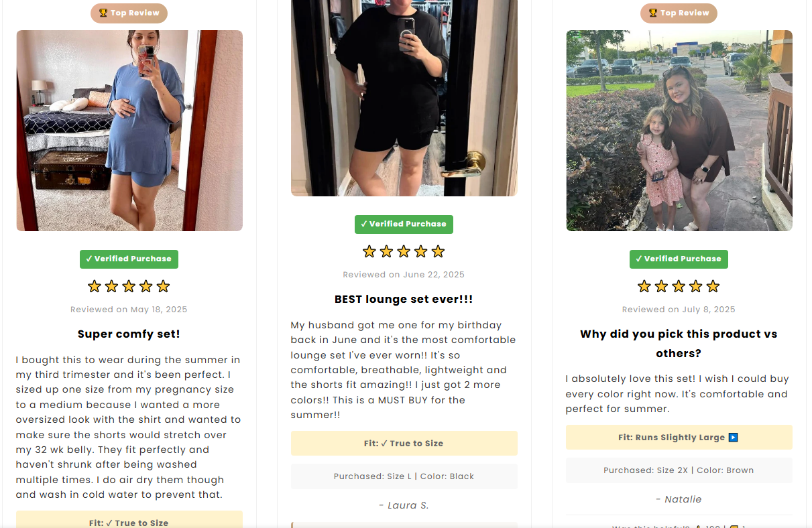Click reviewer name Laura S.
The width and height of the screenshot is (812, 528).
404,505
